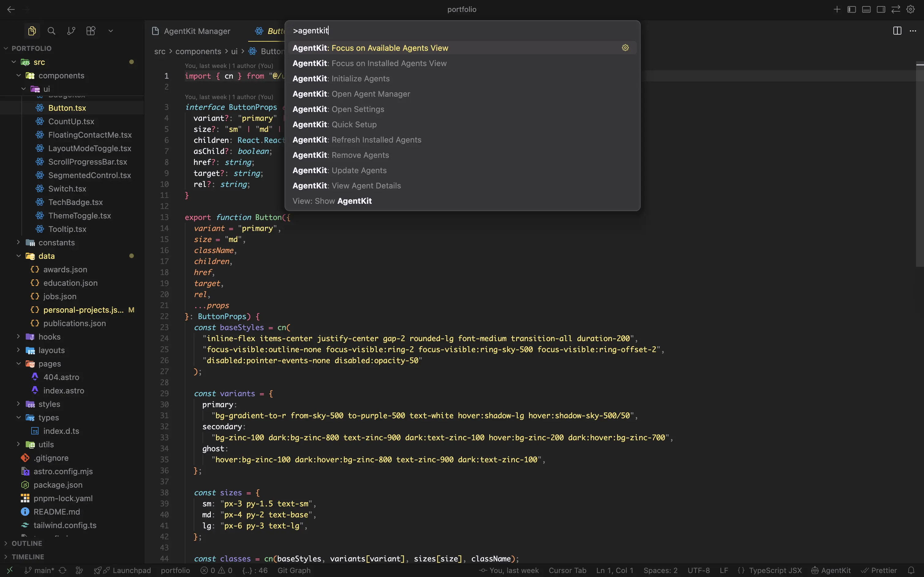Open editor more actions ellipsis

pos(913,31)
